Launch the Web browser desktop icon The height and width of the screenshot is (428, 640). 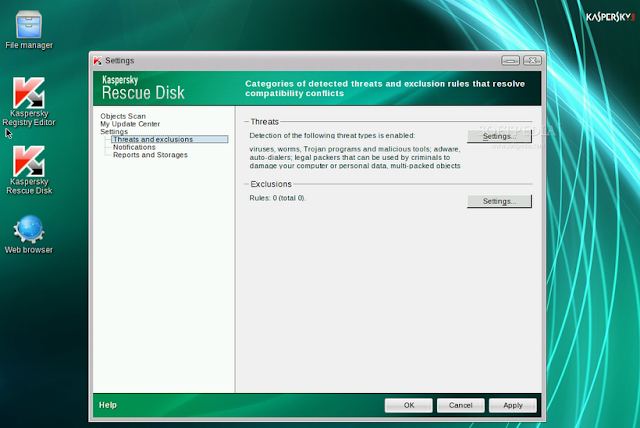tap(29, 235)
